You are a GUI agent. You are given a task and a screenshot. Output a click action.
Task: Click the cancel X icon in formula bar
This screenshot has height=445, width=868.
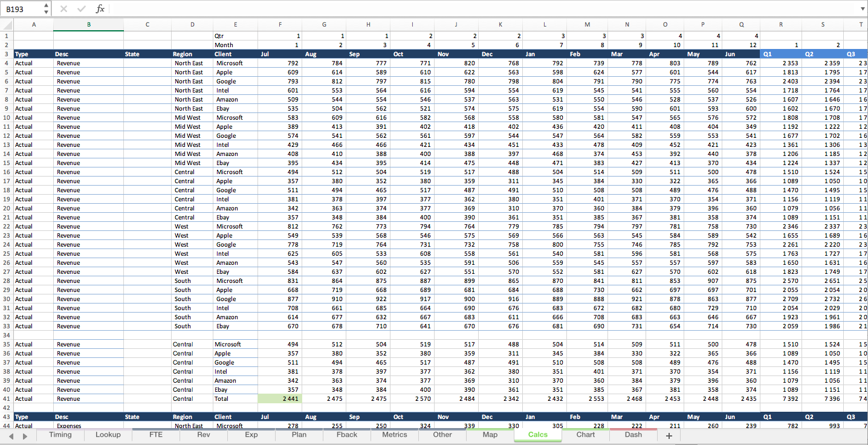tap(64, 8)
